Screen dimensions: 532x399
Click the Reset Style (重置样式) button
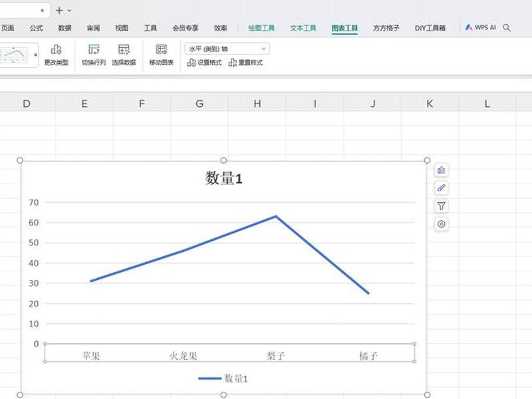(245, 63)
